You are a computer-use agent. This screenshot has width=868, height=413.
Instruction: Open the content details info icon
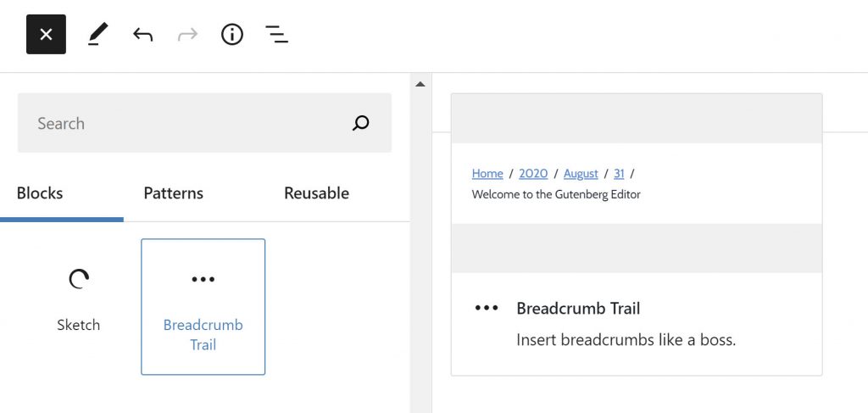[x=231, y=35]
